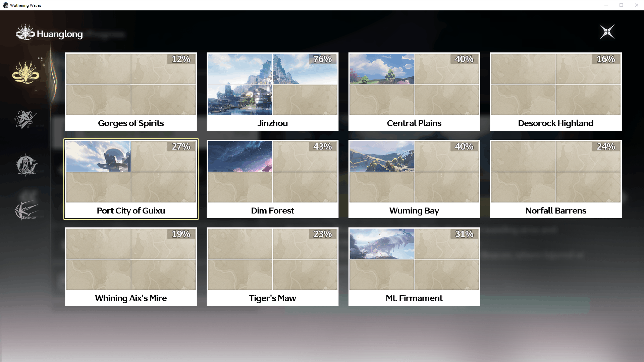Image resolution: width=644 pixels, height=362 pixels.
Task: Open the Jinzhou city thumbnail
Action: (x=272, y=84)
